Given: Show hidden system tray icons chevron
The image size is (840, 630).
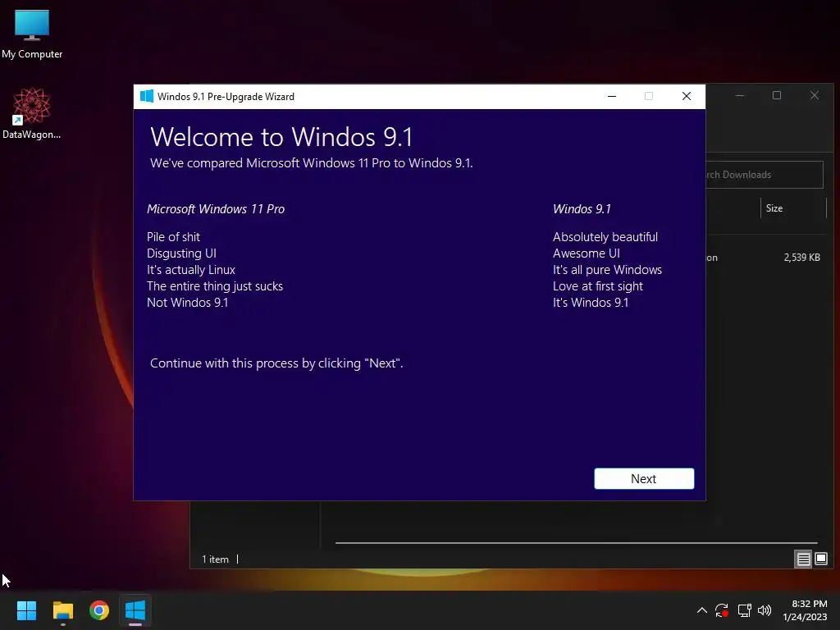Looking at the screenshot, I should (x=702, y=610).
